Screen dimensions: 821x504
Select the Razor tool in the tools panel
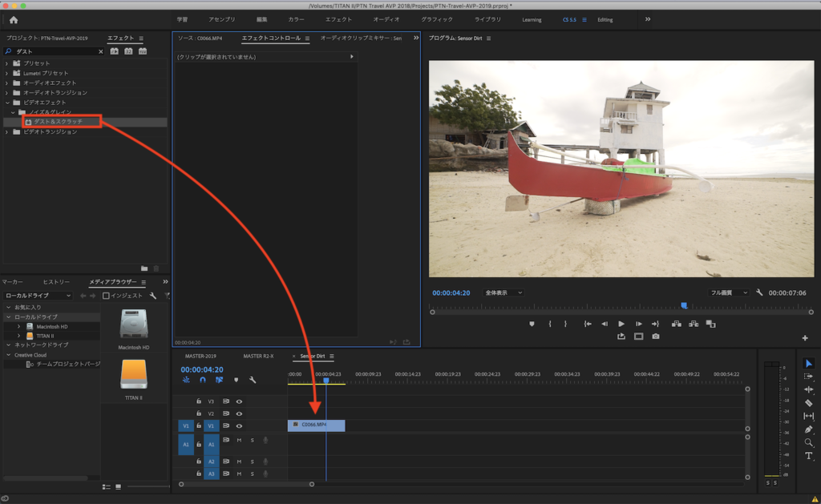click(808, 402)
